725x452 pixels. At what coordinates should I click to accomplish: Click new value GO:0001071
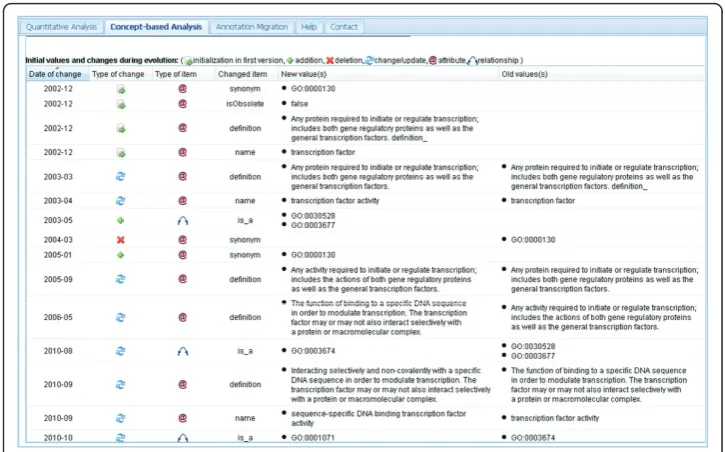click(x=313, y=438)
